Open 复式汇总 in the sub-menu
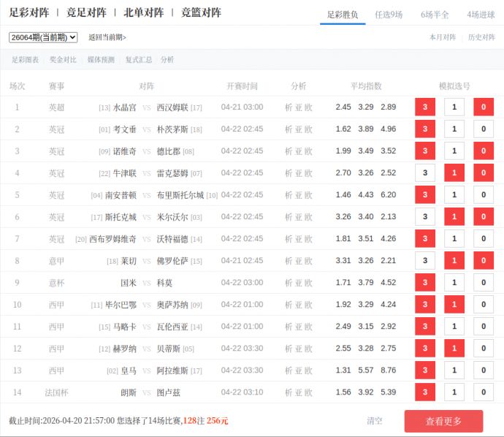This screenshot has height=437, width=504. tap(139, 60)
